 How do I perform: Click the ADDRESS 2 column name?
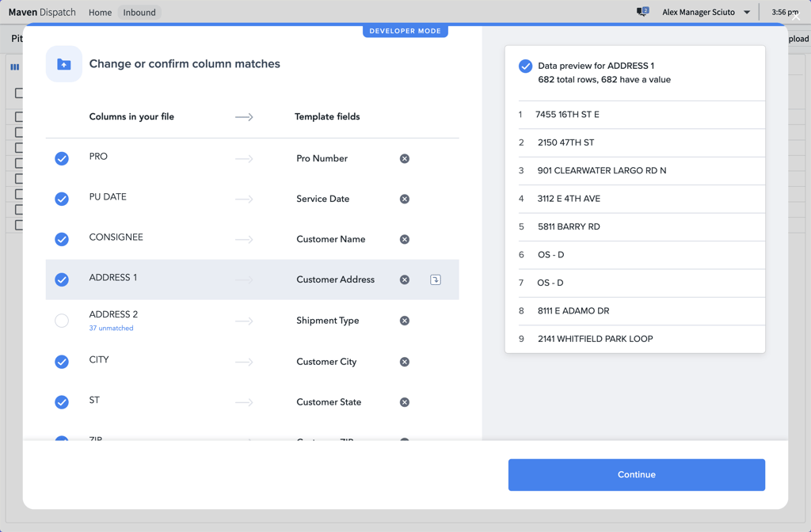click(113, 314)
